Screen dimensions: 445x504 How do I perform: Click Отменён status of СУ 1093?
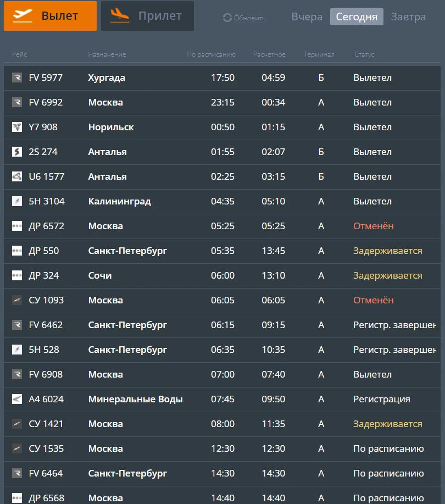374,300
